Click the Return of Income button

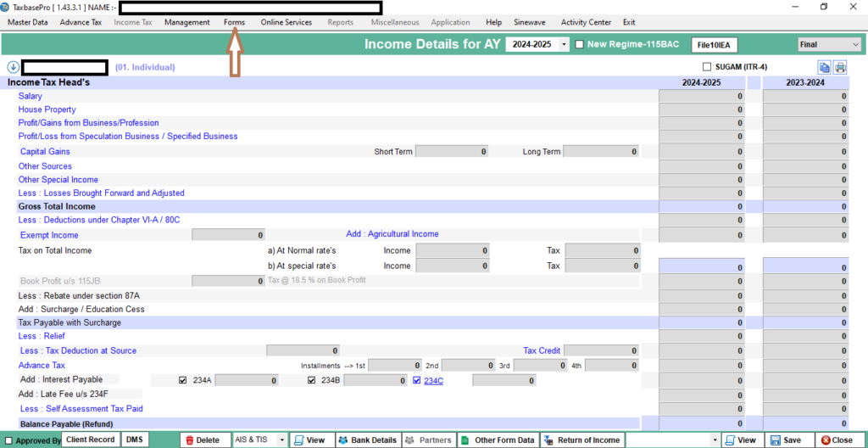tap(581, 440)
